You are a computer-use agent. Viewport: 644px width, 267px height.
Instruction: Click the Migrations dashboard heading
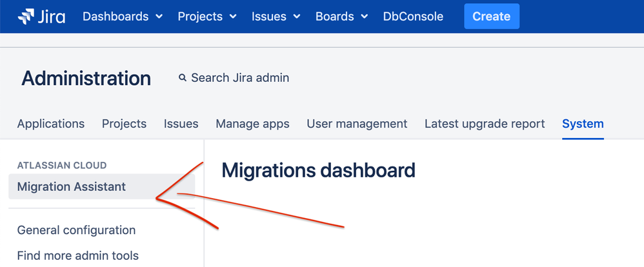318,170
